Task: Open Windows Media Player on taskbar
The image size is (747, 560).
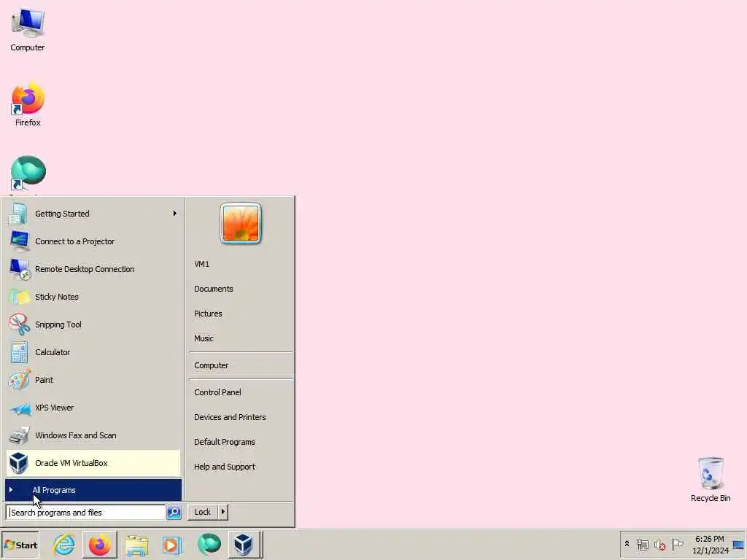Action: 172,545
